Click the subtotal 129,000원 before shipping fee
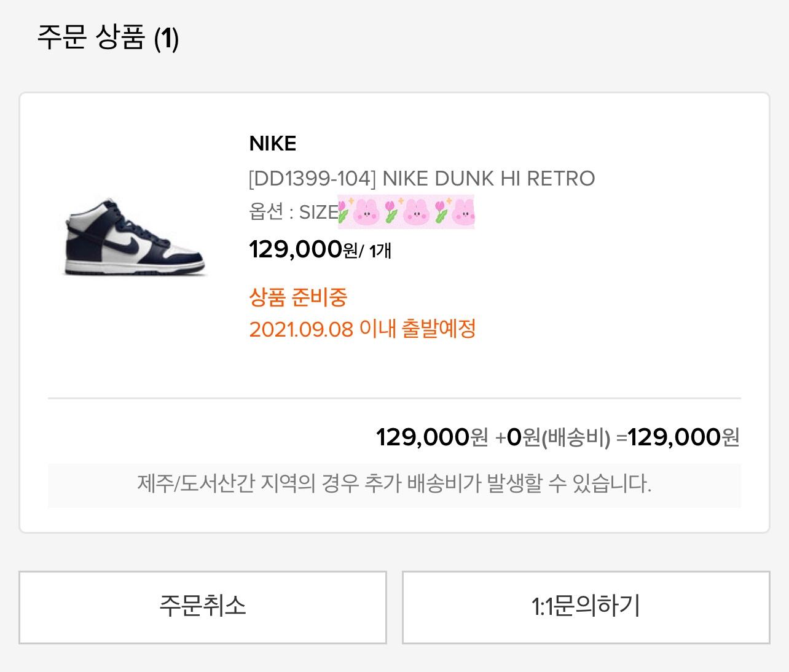789x672 pixels. point(431,437)
